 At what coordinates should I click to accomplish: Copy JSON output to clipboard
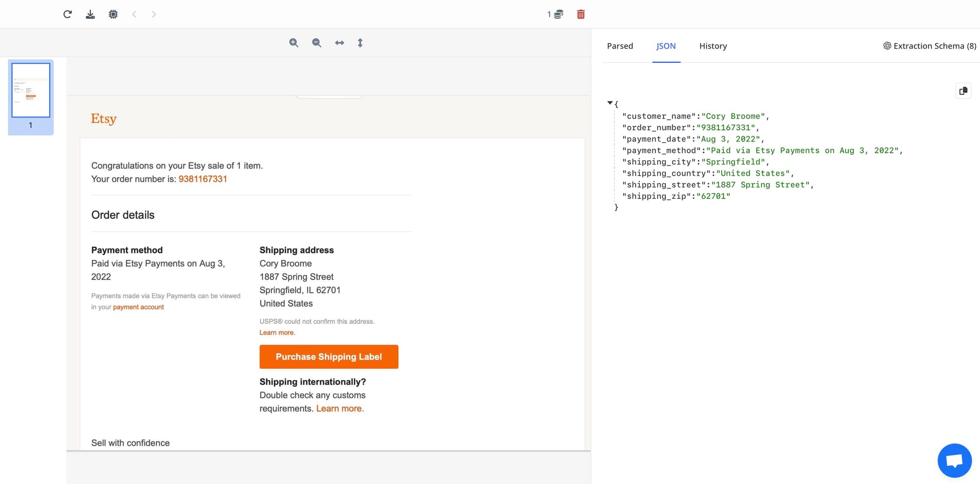[x=963, y=91]
